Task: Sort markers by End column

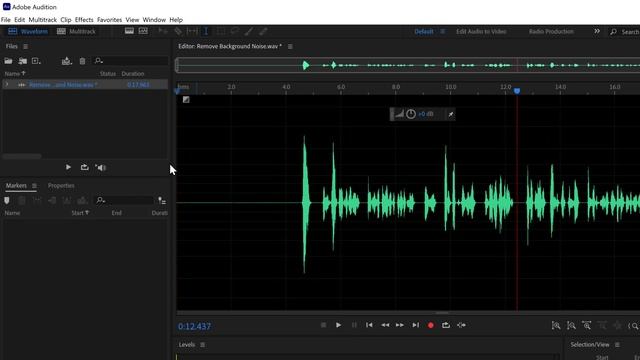Action: coord(116,213)
